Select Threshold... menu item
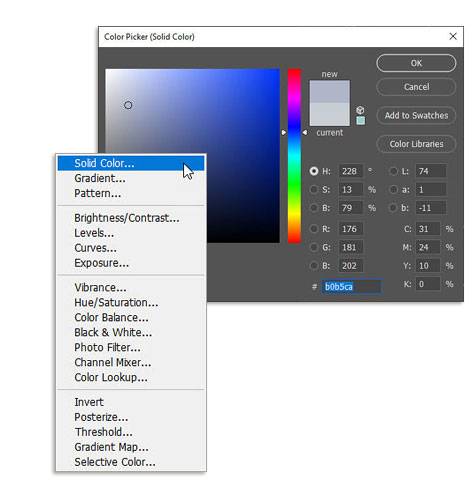473x500 pixels. [x=131, y=432]
